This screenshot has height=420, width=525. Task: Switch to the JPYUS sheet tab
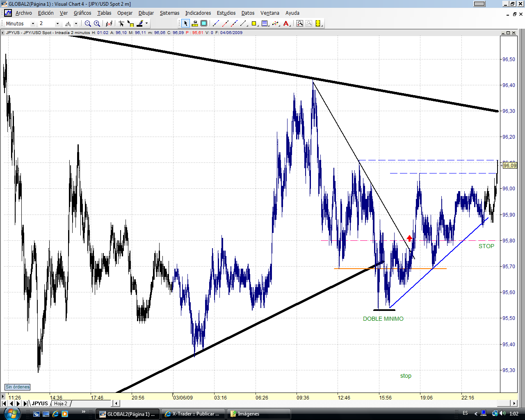40,404
